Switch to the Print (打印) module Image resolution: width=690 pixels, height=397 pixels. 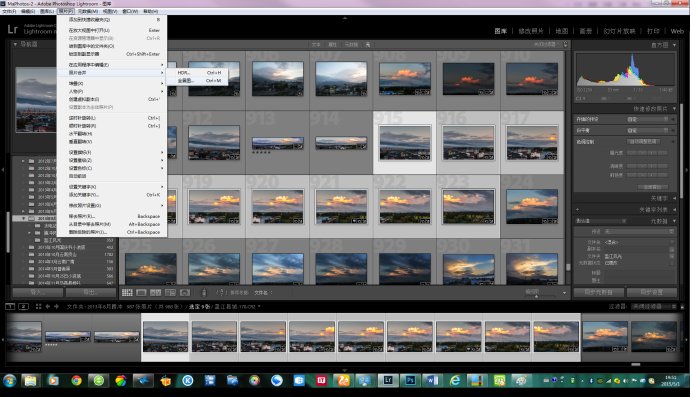coord(653,31)
